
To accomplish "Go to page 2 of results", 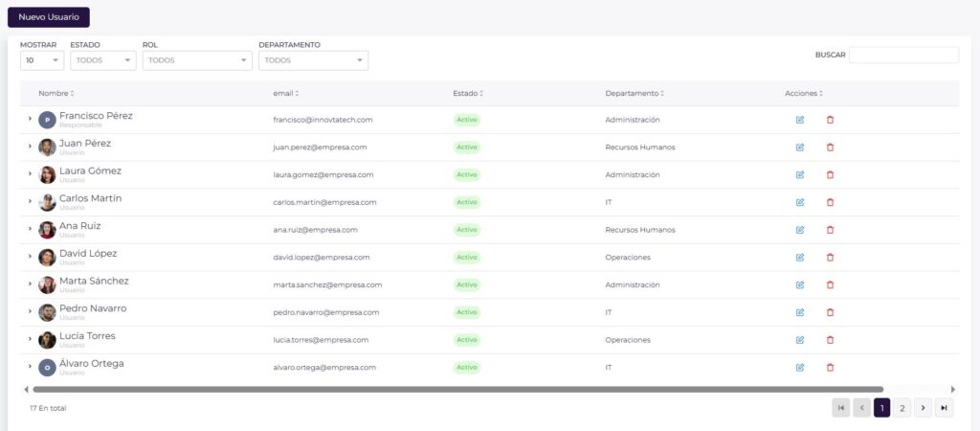I will coord(902,408).
